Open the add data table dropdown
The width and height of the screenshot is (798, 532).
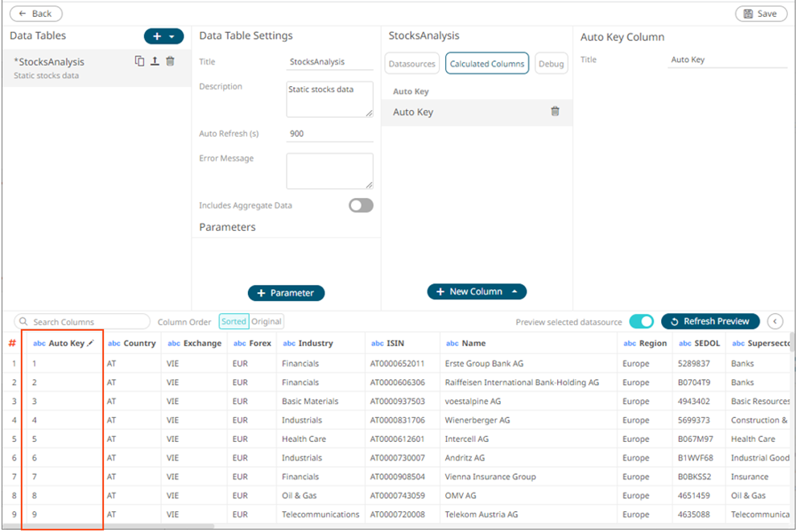point(172,36)
